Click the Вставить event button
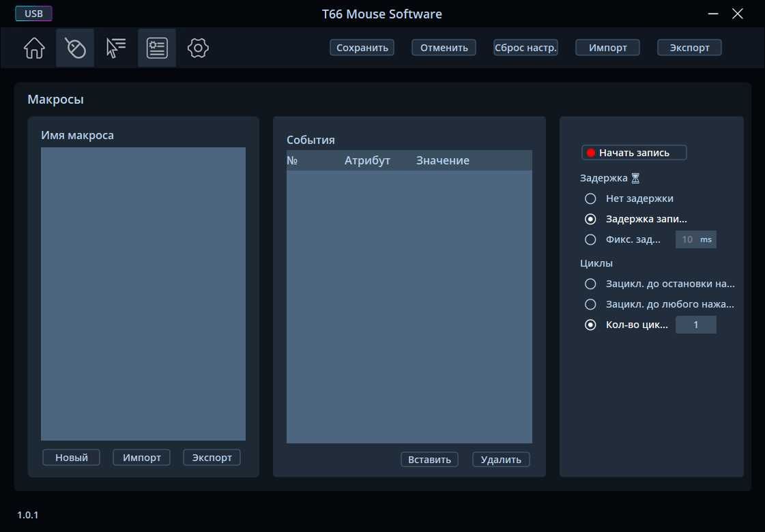765x532 pixels. [429, 459]
